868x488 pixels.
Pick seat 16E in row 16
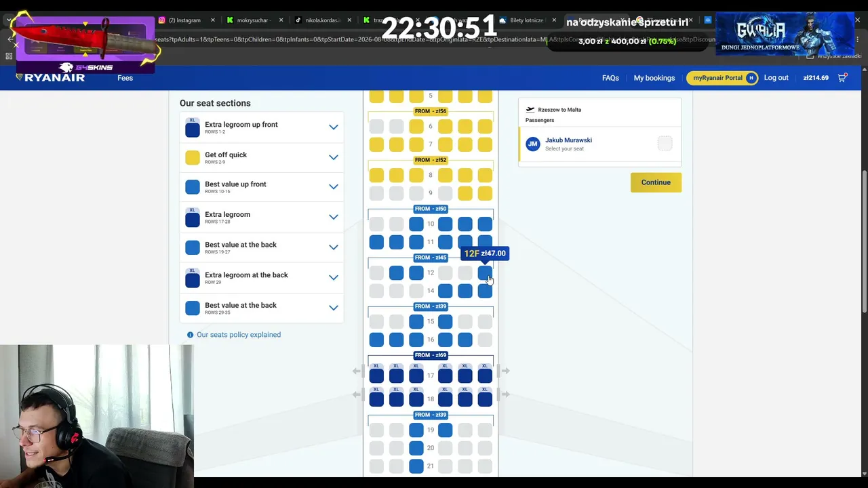point(465,340)
